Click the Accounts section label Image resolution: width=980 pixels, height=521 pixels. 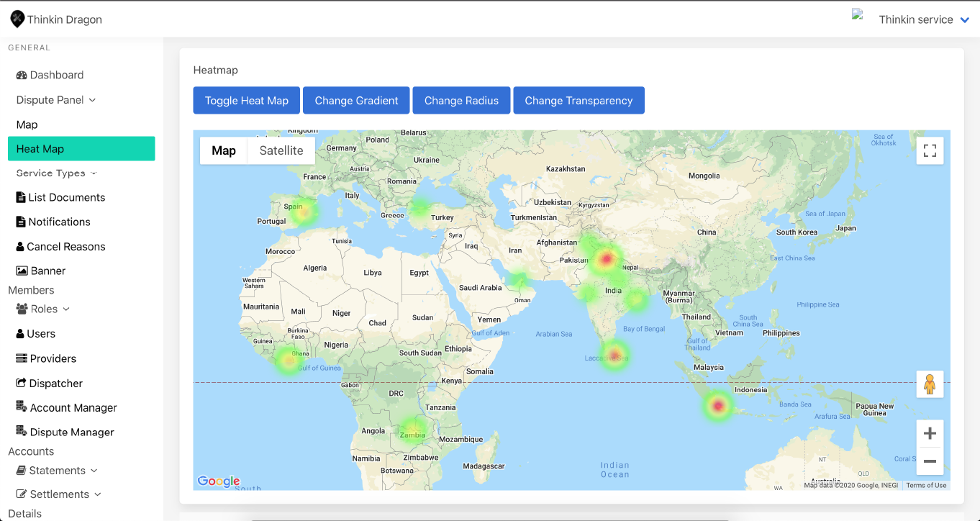point(31,451)
